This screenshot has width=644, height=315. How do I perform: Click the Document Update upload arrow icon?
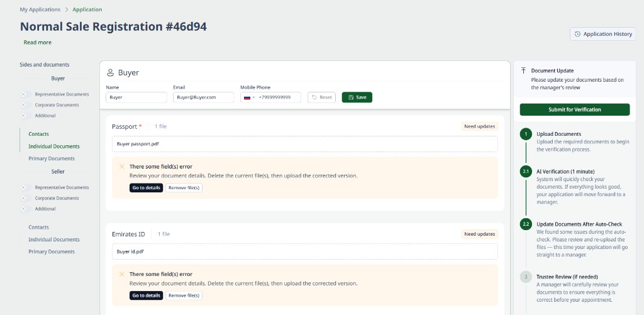[x=523, y=70]
